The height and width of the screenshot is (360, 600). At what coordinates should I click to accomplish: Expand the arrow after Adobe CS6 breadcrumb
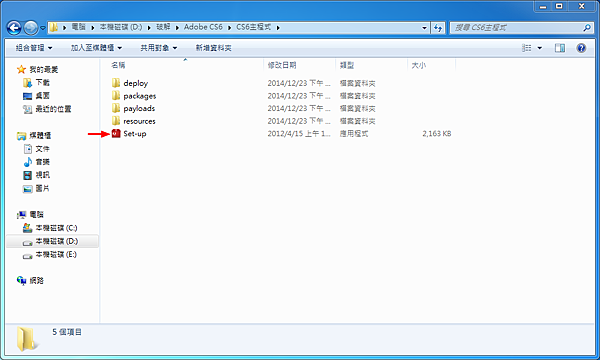click(230, 28)
